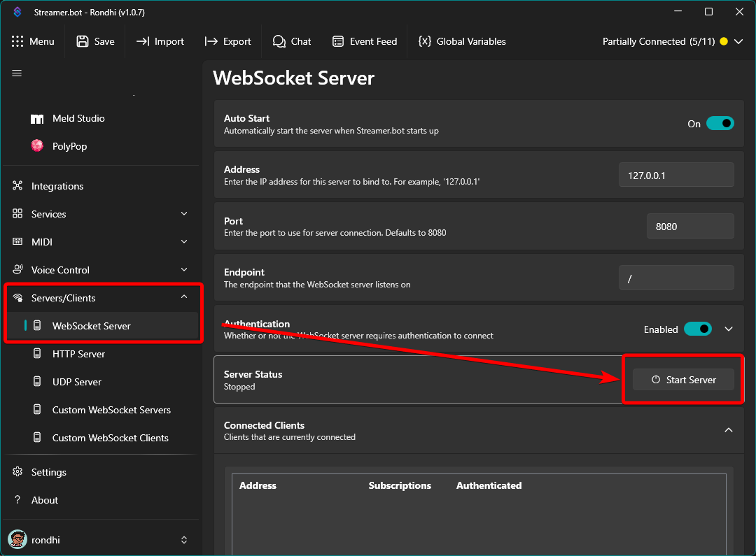Click the Authenticated column header
The width and height of the screenshot is (756, 556).
click(489, 485)
